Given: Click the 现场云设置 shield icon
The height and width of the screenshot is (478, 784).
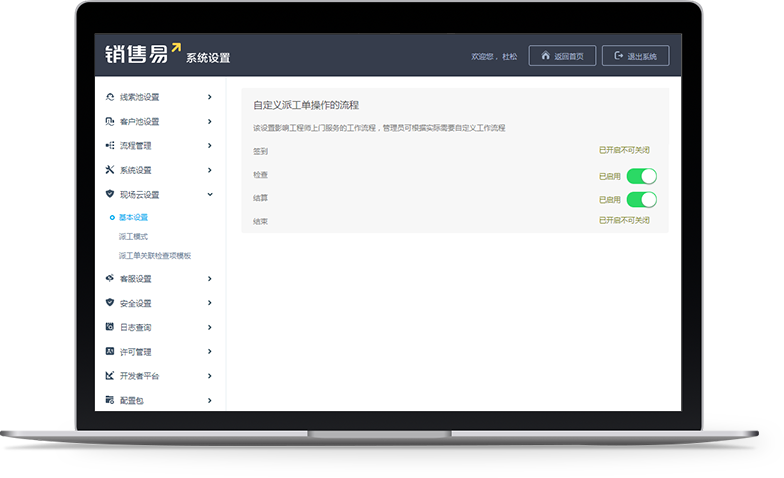Looking at the screenshot, I should click(x=110, y=194).
